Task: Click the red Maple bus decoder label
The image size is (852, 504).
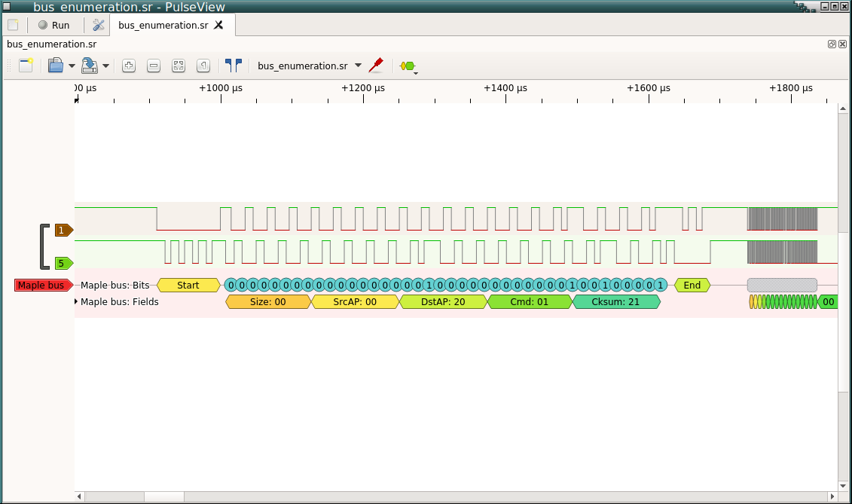Action: [x=44, y=285]
